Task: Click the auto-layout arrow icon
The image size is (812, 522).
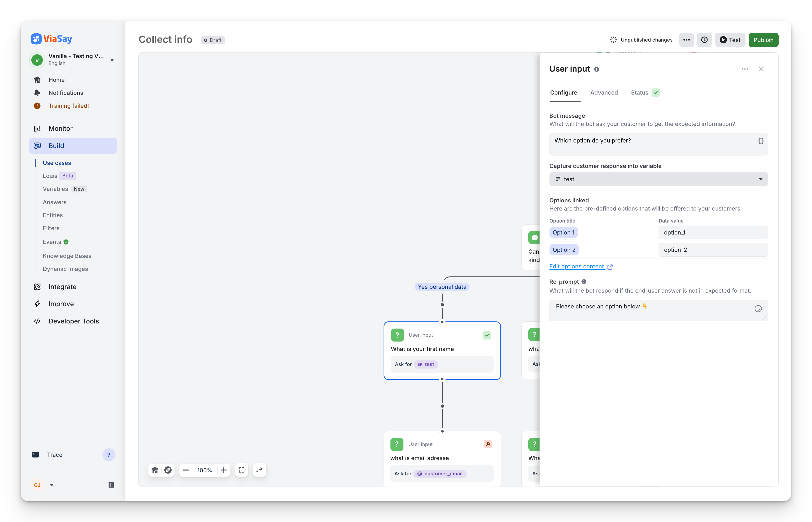Action: [x=260, y=470]
